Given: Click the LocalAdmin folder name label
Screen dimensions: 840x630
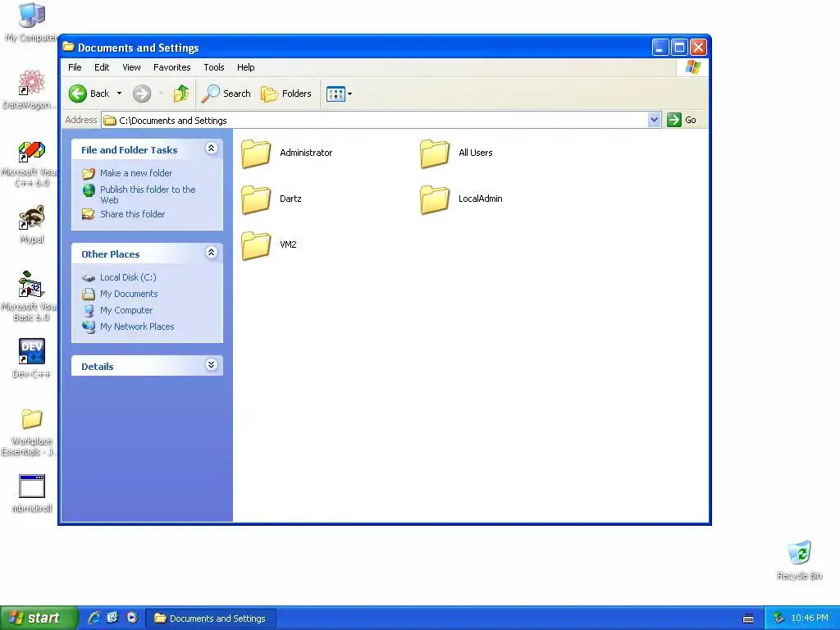Looking at the screenshot, I should pos(481,199).
